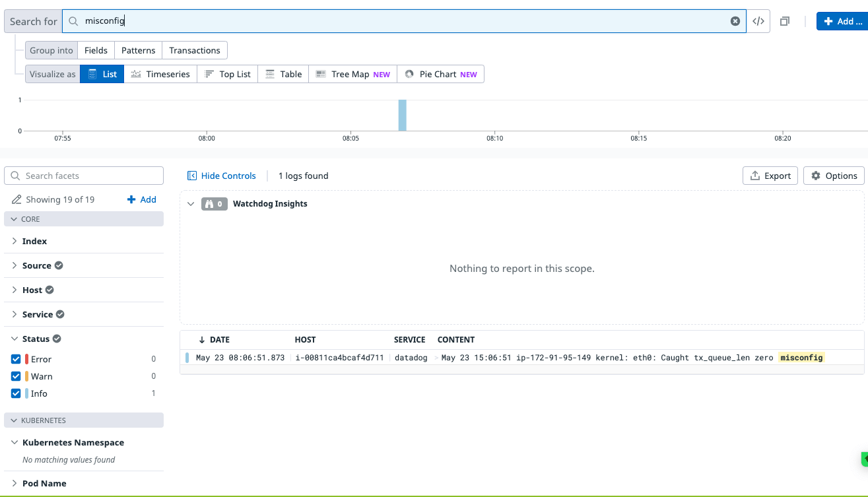
Task: Switch visualization to Top List
Action: 228,74
